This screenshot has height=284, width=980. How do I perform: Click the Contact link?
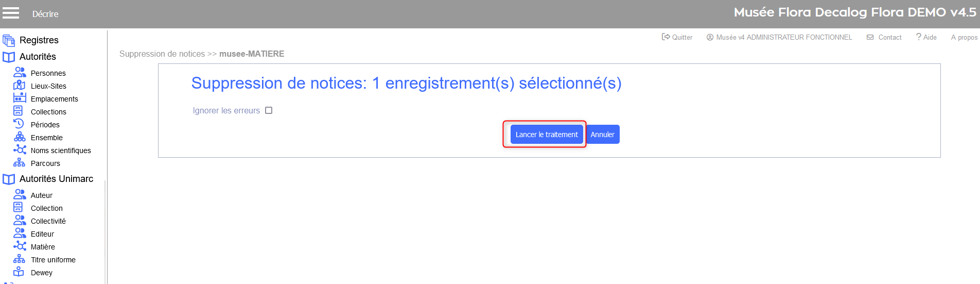point(885,37)
